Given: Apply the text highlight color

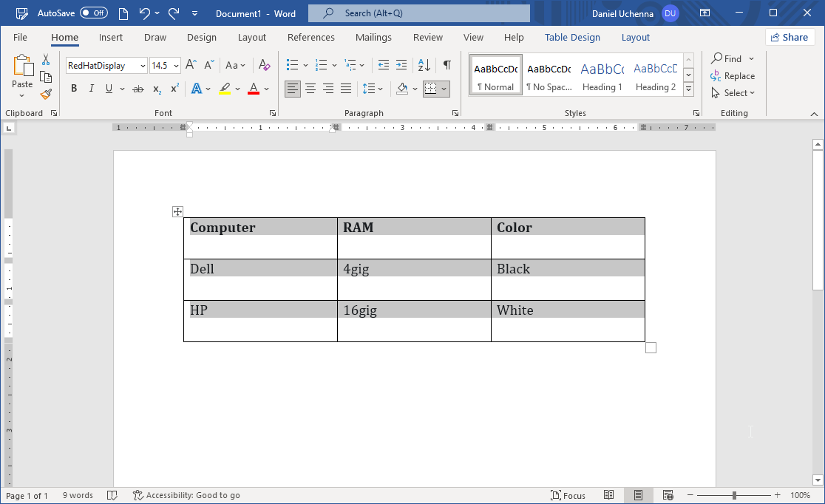Looking at the screenshot, I should tap(225, 88).
